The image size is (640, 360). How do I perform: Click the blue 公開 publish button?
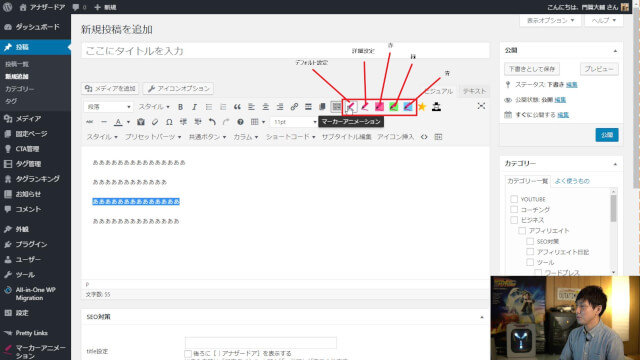[607, 135]
